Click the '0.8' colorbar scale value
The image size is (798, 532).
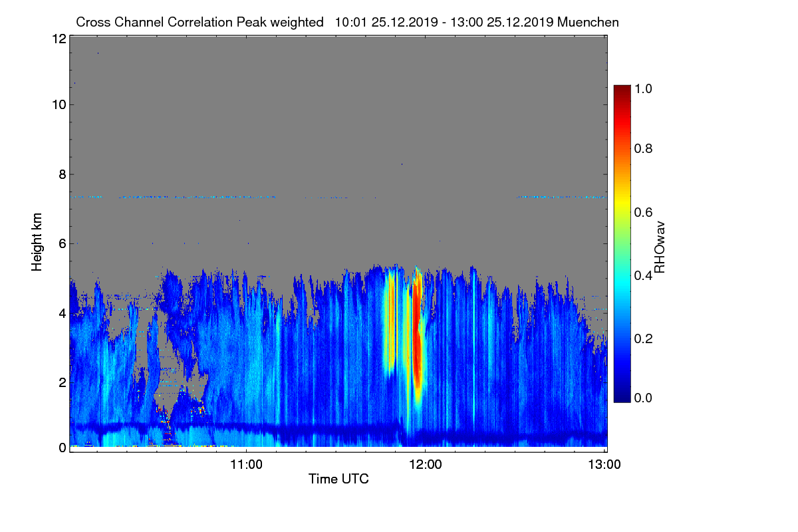pos(644,148)
